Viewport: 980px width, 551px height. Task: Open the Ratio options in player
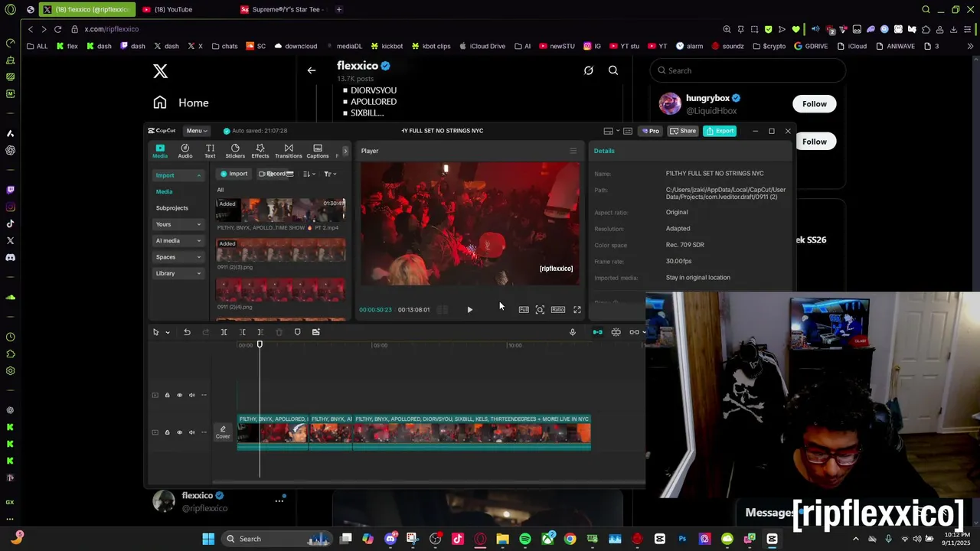tap(558, 310)
